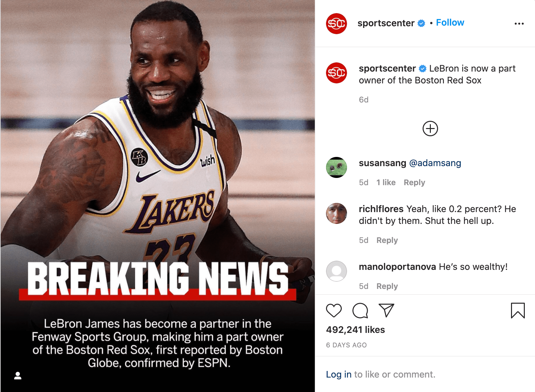Open SportsCenter avatar beside caption
The image size is (535, 392).
pyautogui.click(x=337, y=73)
